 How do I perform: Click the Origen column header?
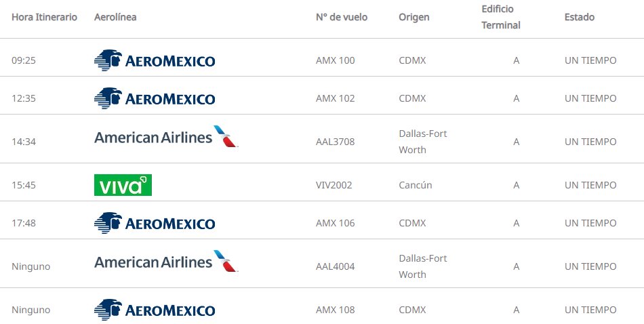pyautogui.click(x=414, y=17)
